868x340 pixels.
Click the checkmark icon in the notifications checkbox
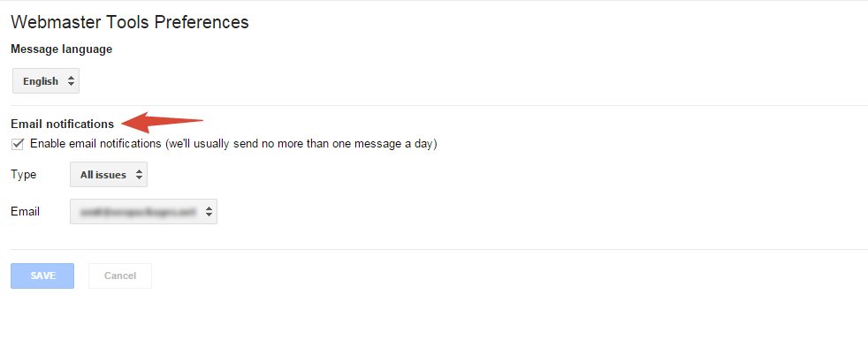click(x=18, y=144)
